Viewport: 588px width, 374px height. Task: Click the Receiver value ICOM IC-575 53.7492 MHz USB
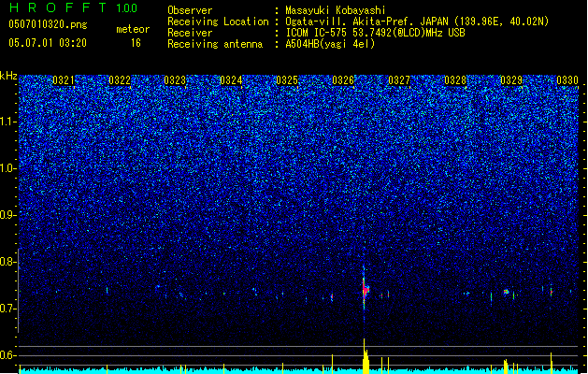(375, 33)
